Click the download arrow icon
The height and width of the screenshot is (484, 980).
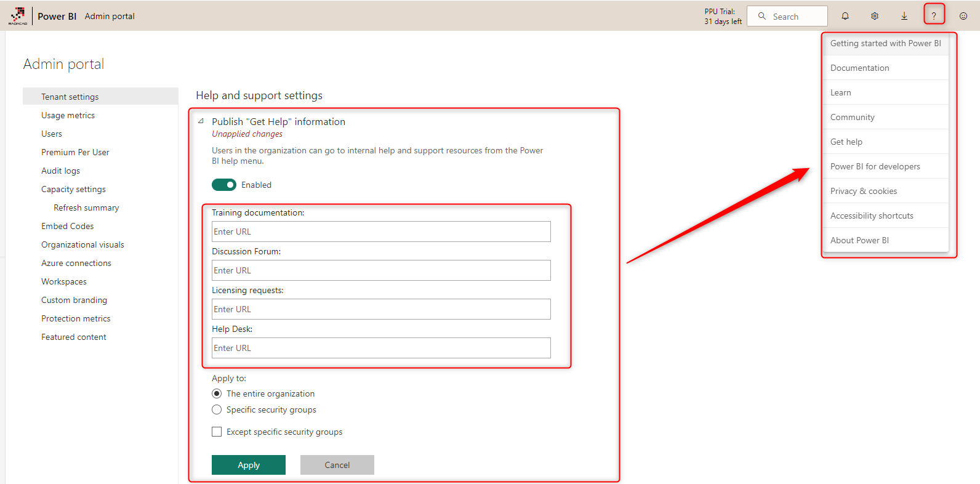coord(904,16)
